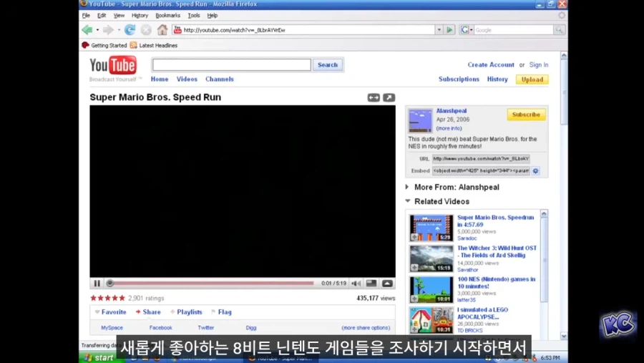This screenshot has height=363, width=644.
Task: Open Subscriptions link
Action: [x=459, y=79]
